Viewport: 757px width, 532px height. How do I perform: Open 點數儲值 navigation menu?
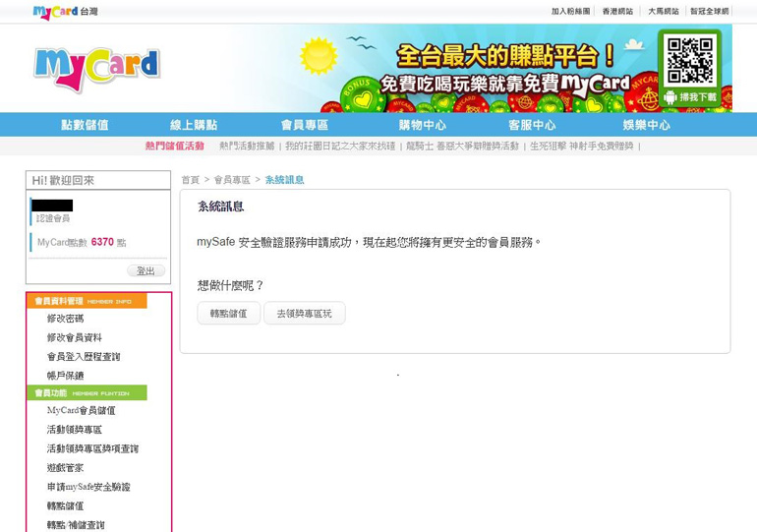85,125
